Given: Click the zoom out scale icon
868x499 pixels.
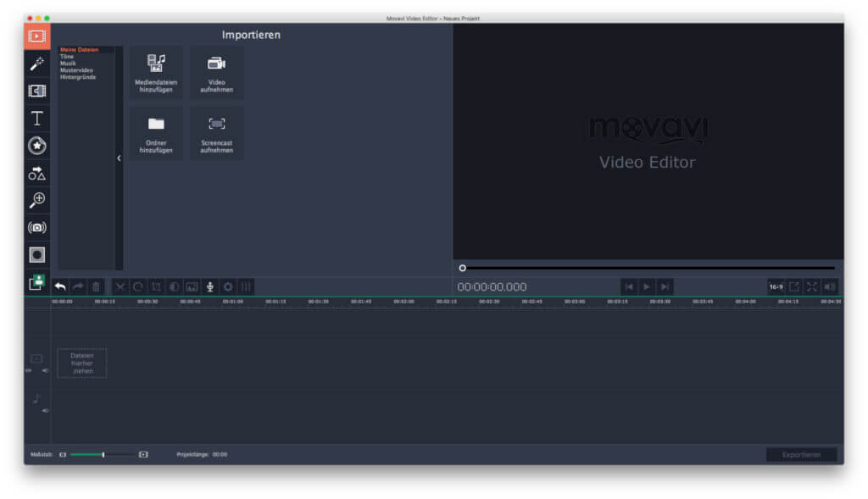Looking at the screenshot, I should [x=63, y=455].
